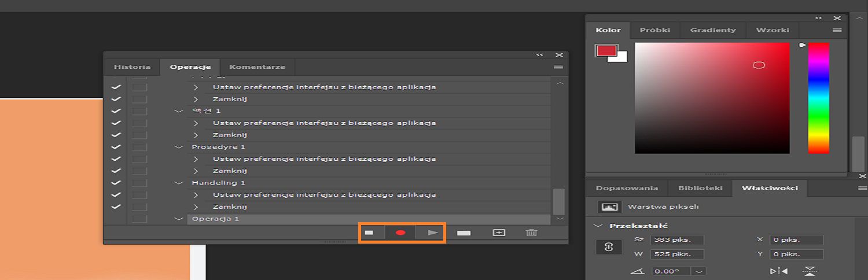868x280 pixels.
Task: Toggle the width-height link constraint icon
Action: point(609,247)
